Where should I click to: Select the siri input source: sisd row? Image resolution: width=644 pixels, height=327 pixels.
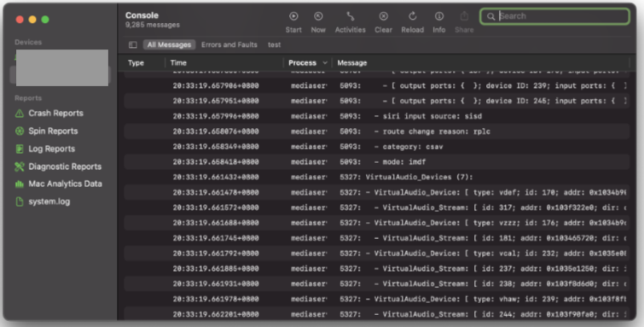377,116
